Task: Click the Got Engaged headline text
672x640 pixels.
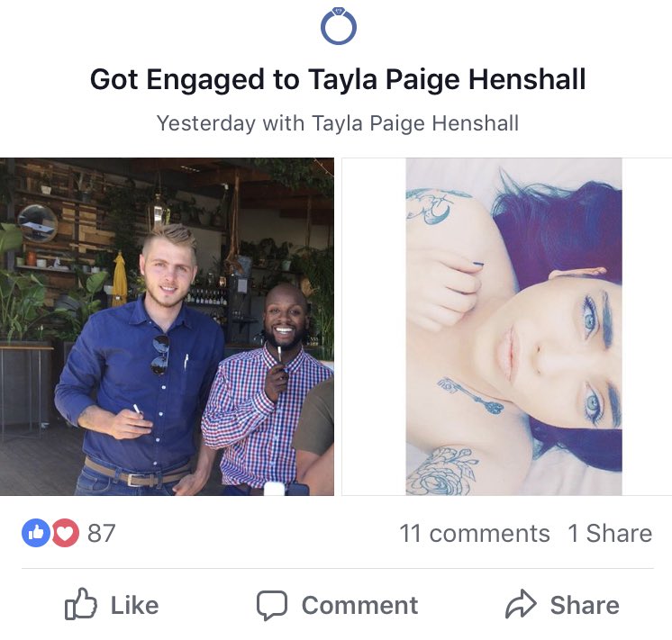Action: click(x=177, y=80)
